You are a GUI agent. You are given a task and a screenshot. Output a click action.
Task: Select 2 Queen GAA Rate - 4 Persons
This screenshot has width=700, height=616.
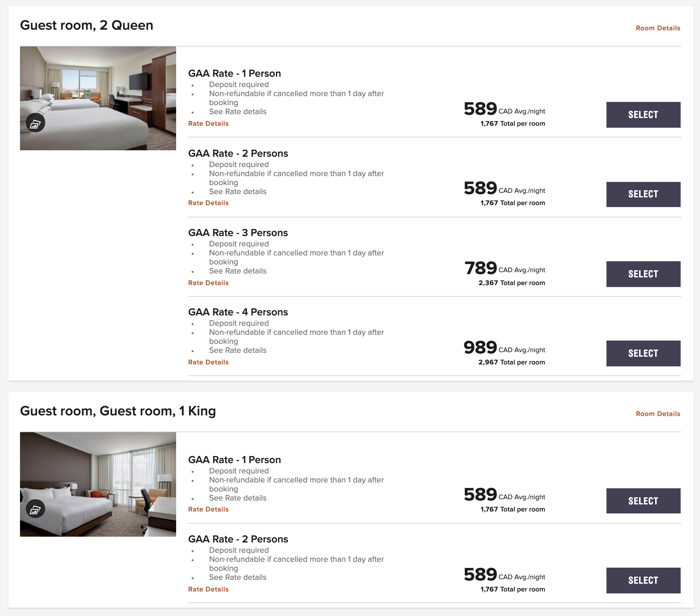click(x=643, y=353)
